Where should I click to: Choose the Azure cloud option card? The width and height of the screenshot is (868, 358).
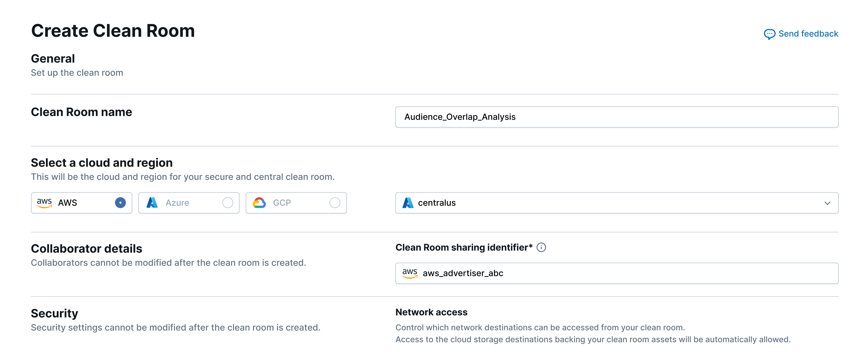coord(189,203)
